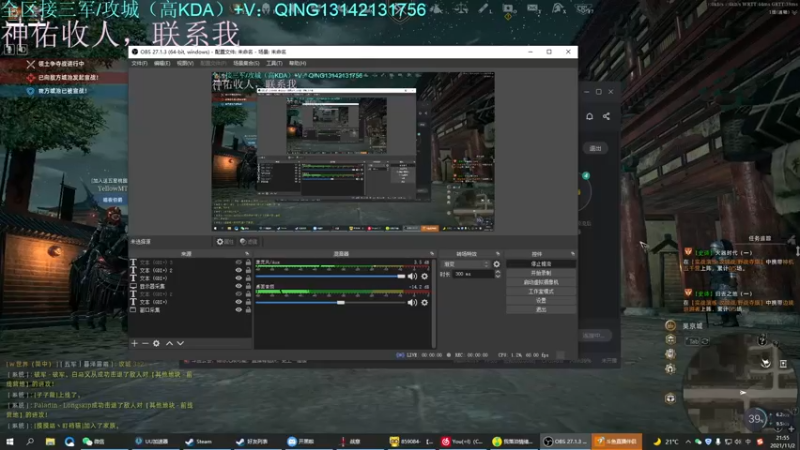Open 好友列表 Steam friends taskbar item
The width and height of the screenshot is (800, 450).
[252, 441]
